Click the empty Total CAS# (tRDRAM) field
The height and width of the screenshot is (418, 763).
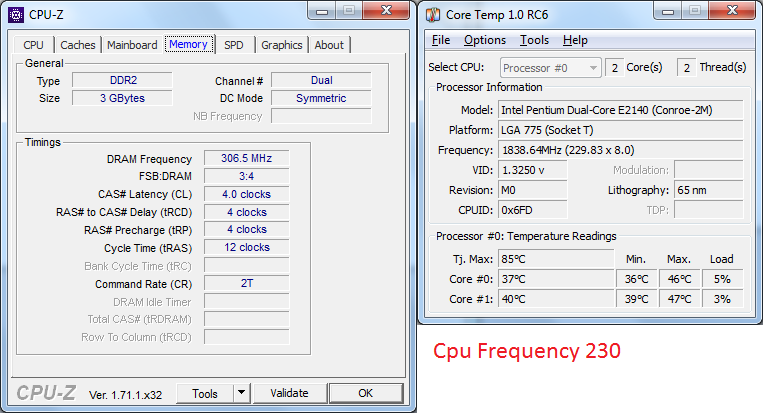[247, 319]
